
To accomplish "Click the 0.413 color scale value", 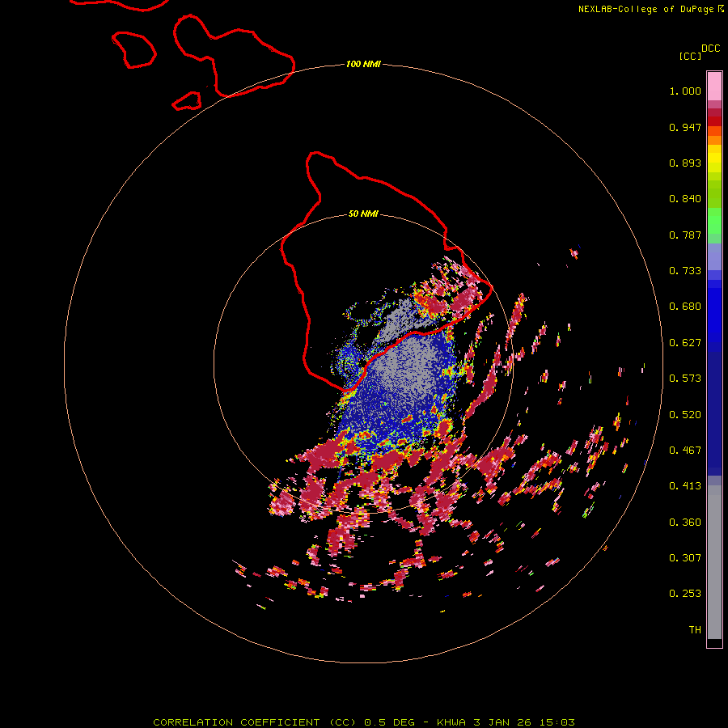I will coord(685,486).
